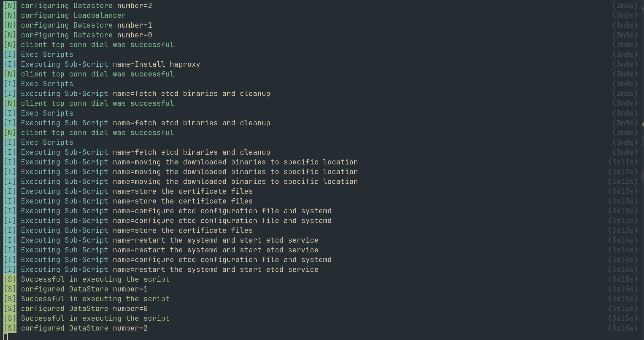This screenshot has height=340, width=644.
Task: Click the [N] badge beside "configuring Loadbalancer"
Action: tap(10, 16)
